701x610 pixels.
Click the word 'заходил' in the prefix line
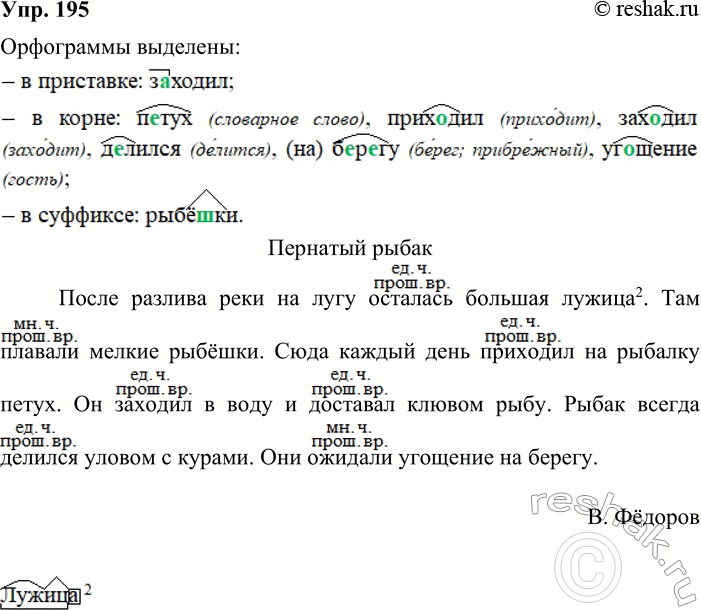(190, 80)
